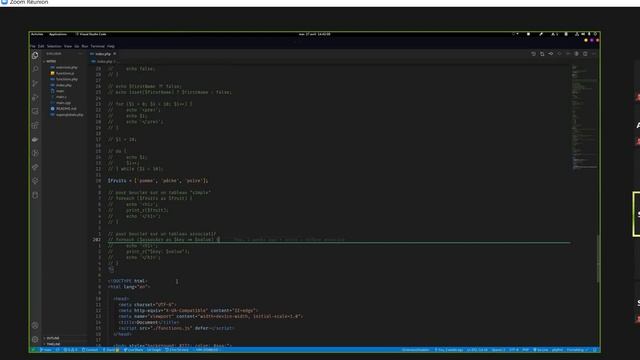Place the cursor on the $fruits array line
Viewport: 640px width, 360px height.
point(158,180)
